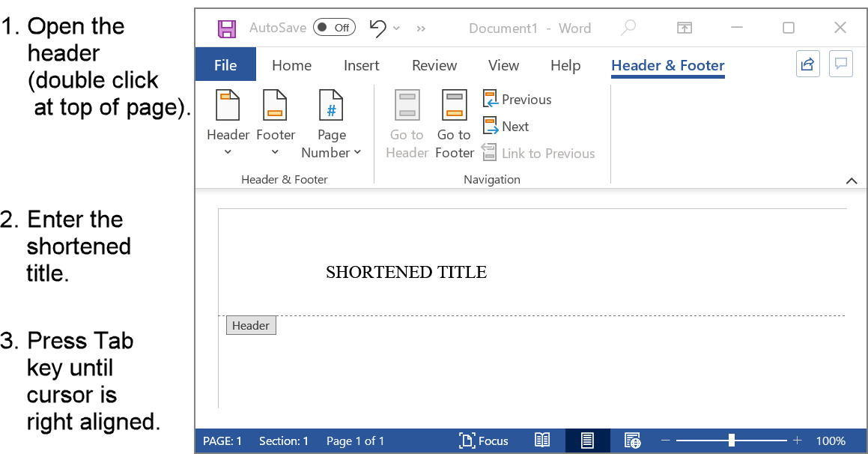Switch to Print Layout view
This screenshot has height=454, width=868.
(587, 441)
